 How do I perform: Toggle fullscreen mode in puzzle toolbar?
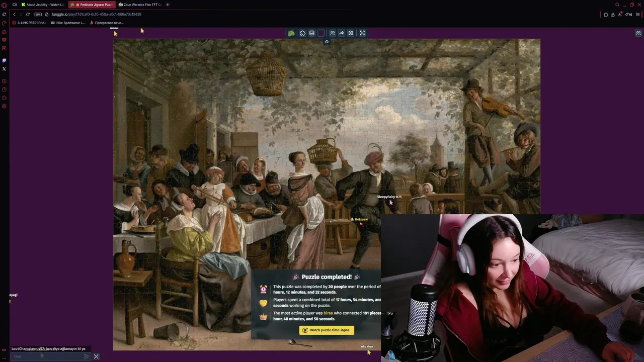[x=362, y=33]
